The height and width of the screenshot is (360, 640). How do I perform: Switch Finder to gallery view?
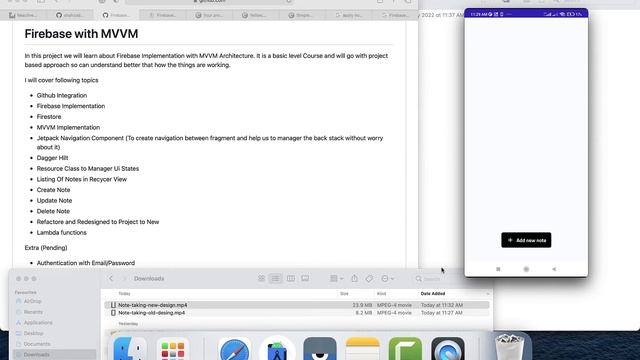pos(305,279)
